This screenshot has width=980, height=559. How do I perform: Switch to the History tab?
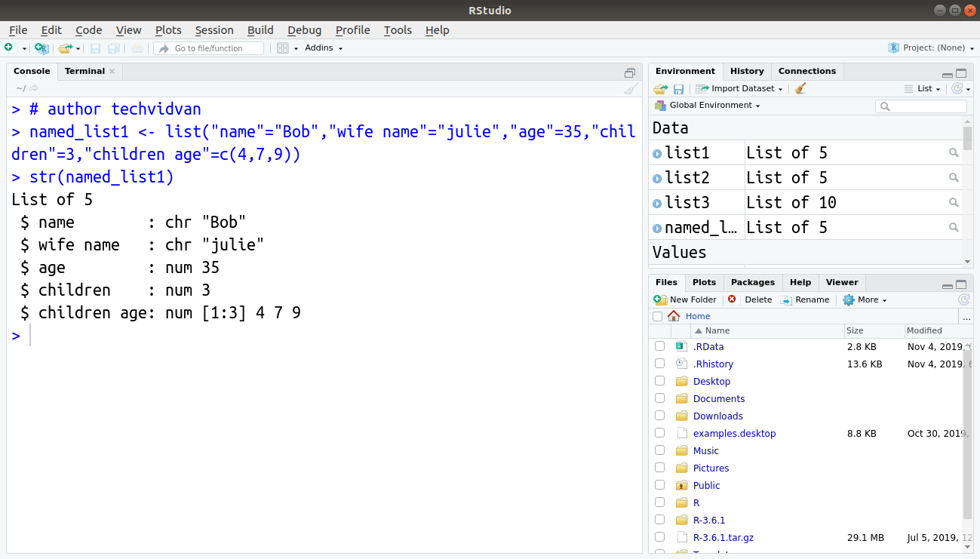(x=747, y=71)
